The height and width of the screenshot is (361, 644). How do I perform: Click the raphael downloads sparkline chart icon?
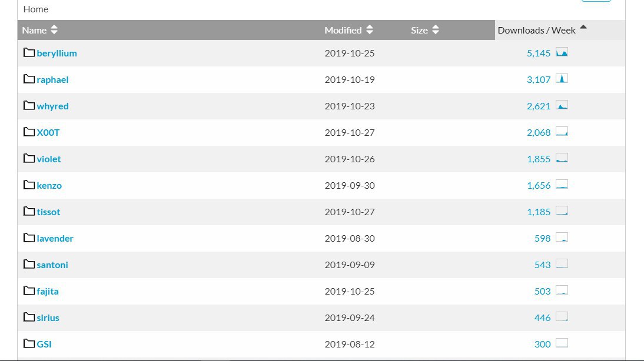click(x=562, y=79)
